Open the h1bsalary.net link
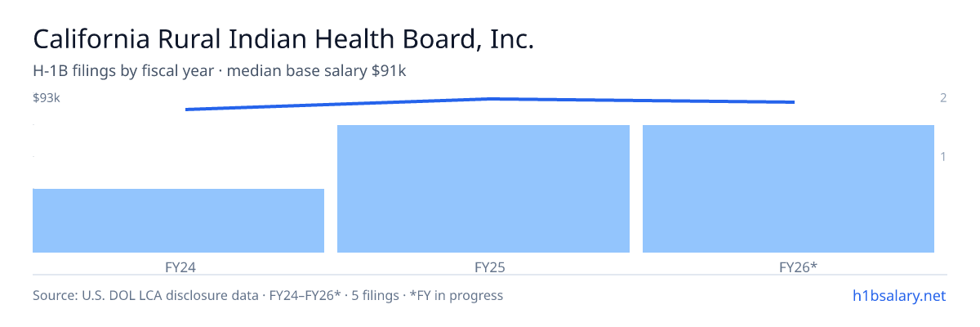Viewport: 980px width, 327px height. pos(898,295)
